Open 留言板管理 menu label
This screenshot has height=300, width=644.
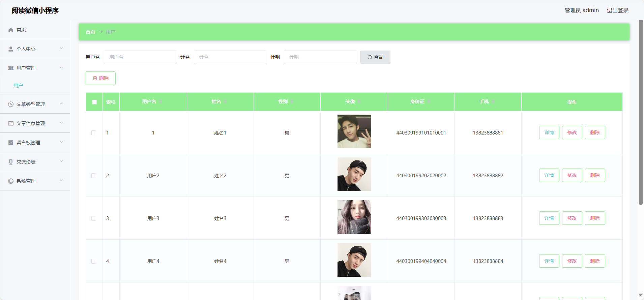pyautogui.click(x=28, y=143)
